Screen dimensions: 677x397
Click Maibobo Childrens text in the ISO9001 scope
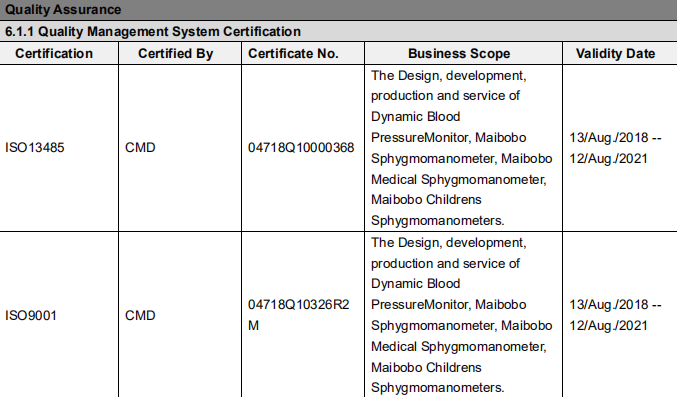[x=426, y=367]
